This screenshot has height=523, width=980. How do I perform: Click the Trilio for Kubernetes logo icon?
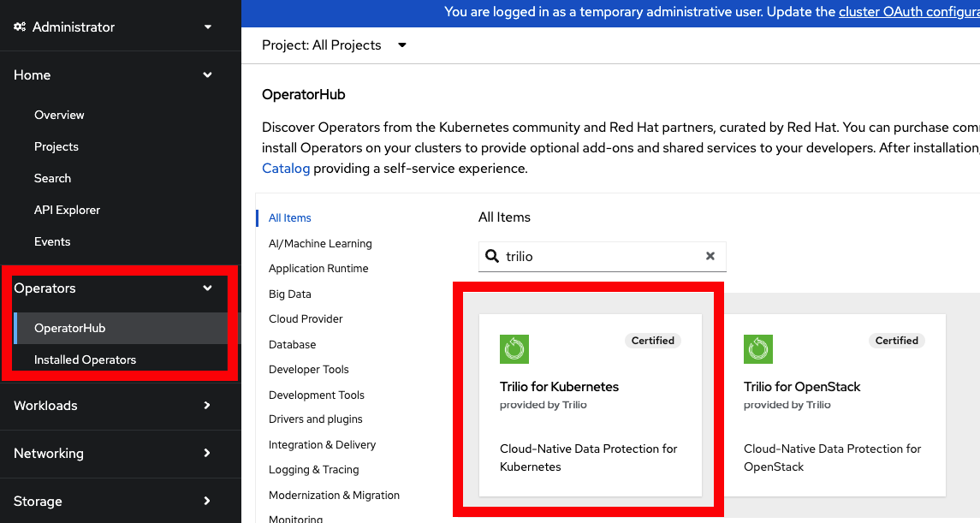[514, 349]
